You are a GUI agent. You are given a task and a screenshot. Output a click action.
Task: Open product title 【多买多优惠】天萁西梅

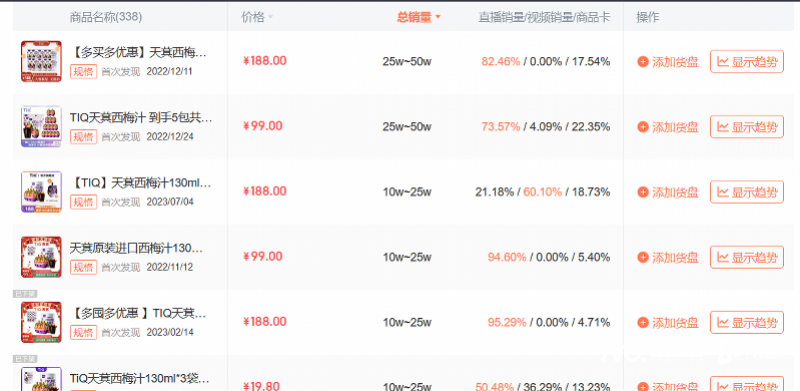(138, 53)
